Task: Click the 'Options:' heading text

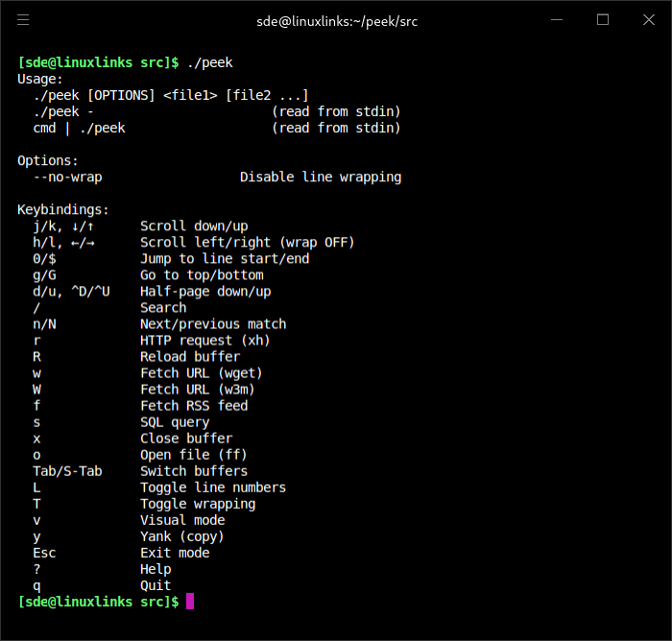Action: tap(48, 160)
